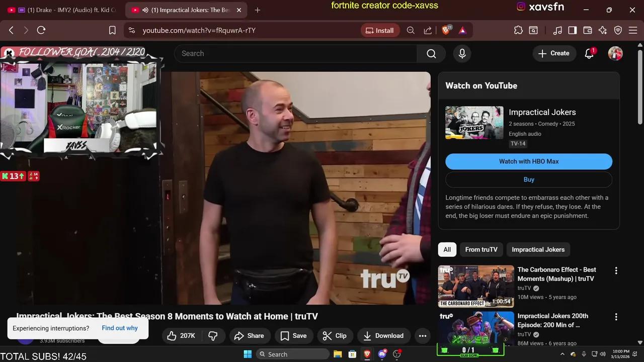Open Microsoft Store from the taskbar
This screenshot has width=644, height=362.
[352, 354]
